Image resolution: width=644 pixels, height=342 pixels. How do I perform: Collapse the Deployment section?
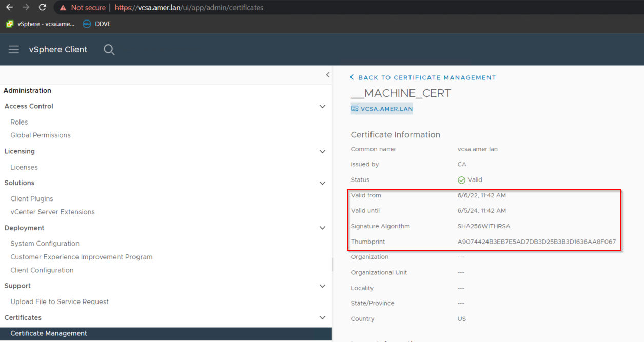(322, 228)
